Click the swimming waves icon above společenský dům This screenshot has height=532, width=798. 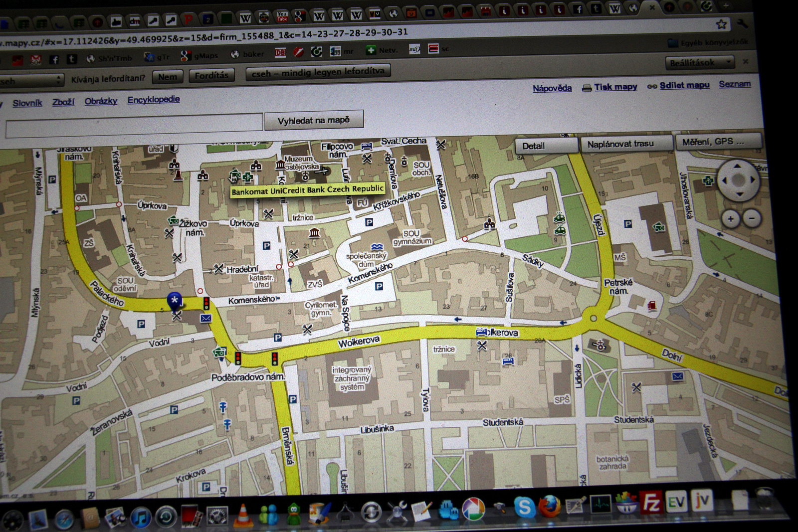tap(377, 247)
